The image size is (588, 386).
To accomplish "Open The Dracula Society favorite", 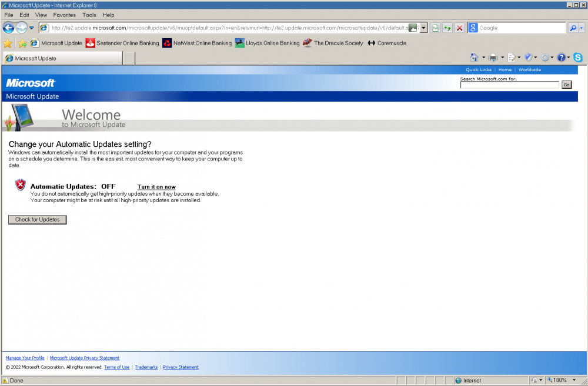I will [x=333, y=43].
